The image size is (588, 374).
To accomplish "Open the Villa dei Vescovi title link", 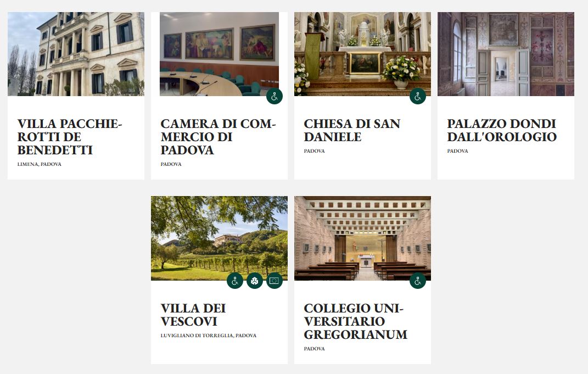I will 193,315.
